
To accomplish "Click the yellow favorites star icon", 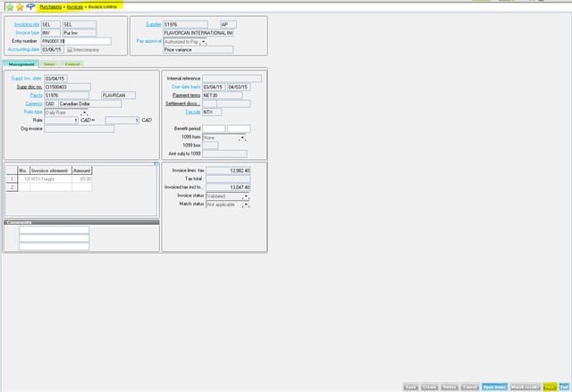I will [x=19, y=6].
